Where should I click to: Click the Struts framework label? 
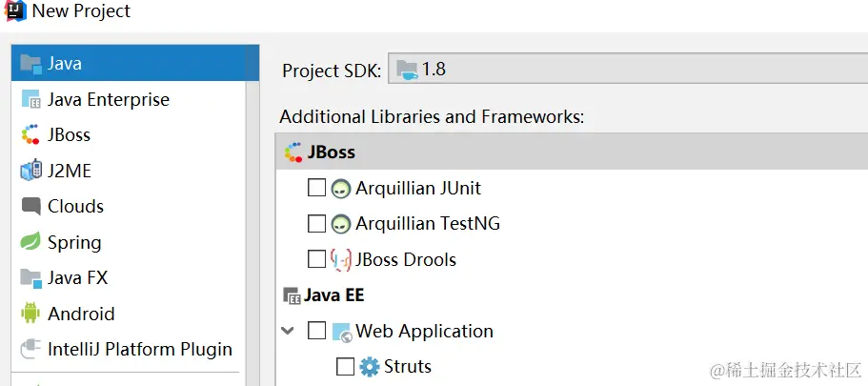[x=408, y=367]
